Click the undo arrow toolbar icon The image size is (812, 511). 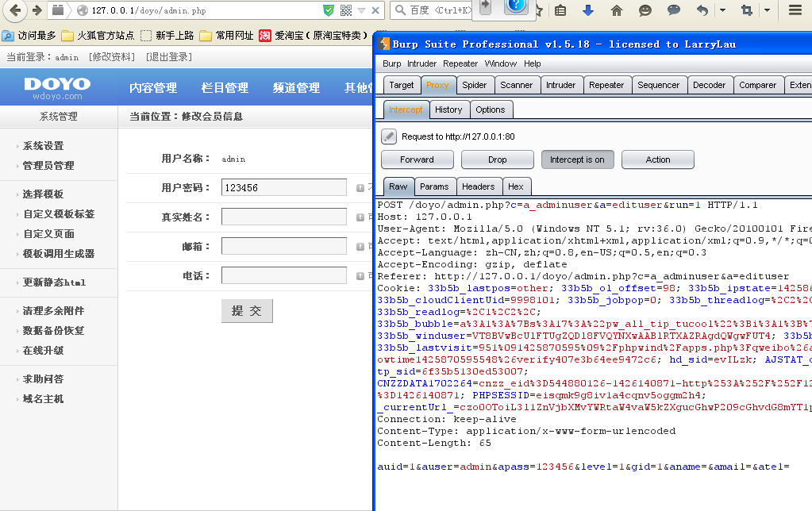[702, 10]
